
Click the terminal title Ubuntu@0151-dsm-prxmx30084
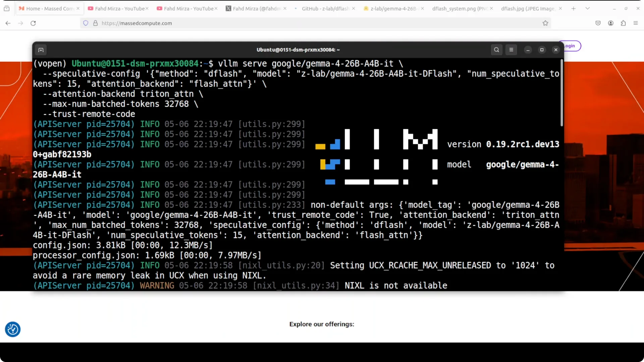[x=298, y=50]
